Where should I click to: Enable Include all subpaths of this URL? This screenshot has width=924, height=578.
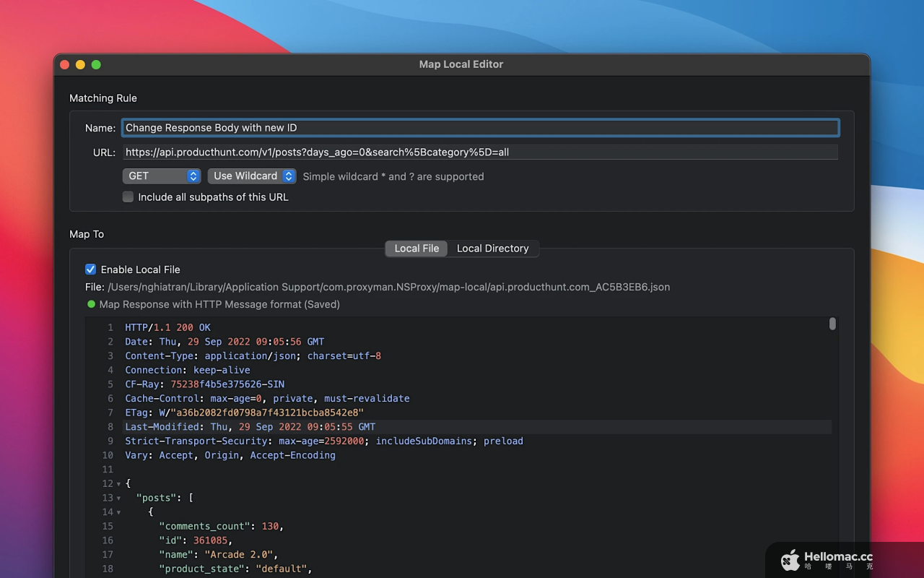point(128,197)
